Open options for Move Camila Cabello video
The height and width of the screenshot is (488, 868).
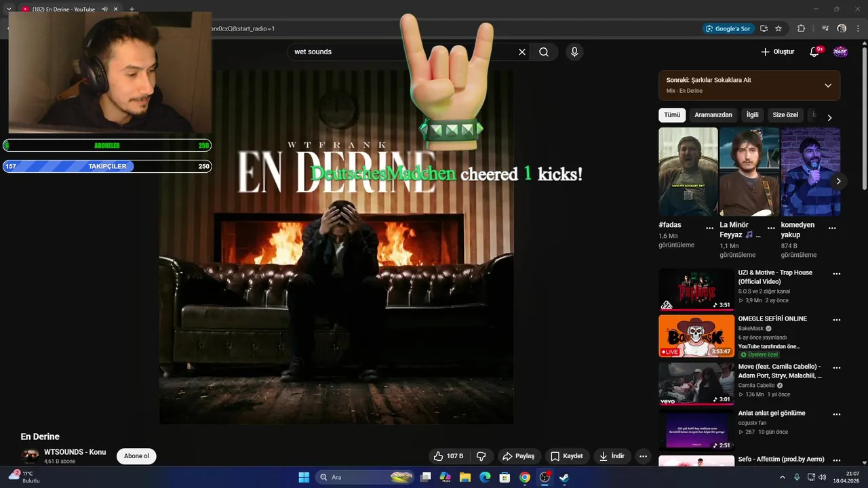tap(837, 367)
